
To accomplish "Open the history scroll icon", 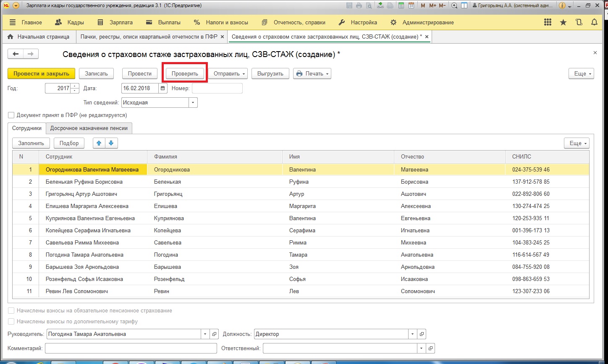I will 579,23.
